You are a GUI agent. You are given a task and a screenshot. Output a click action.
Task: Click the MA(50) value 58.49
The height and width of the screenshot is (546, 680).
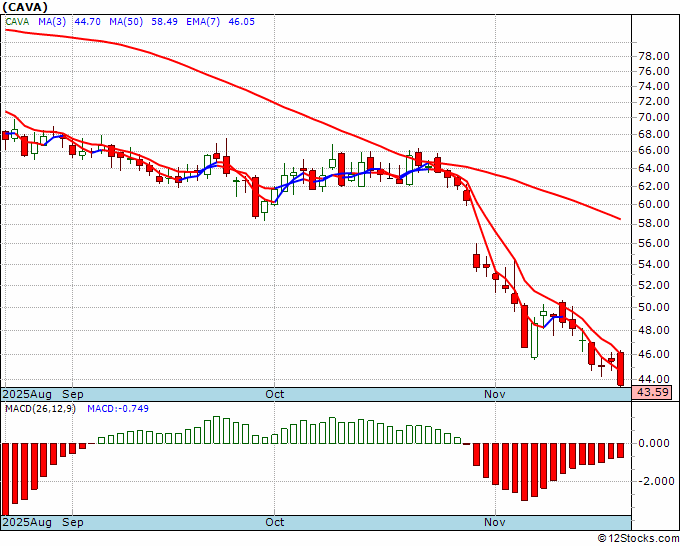tap(164, 22)
